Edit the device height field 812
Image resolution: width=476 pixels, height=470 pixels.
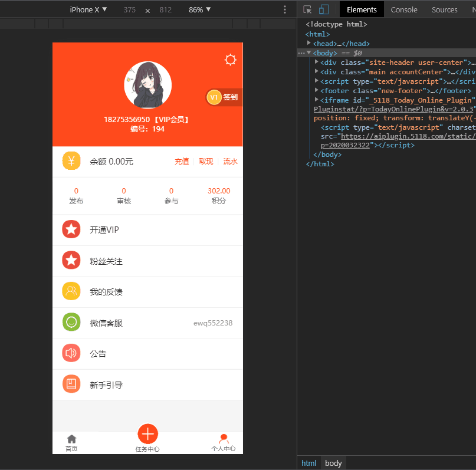[165, 9]
